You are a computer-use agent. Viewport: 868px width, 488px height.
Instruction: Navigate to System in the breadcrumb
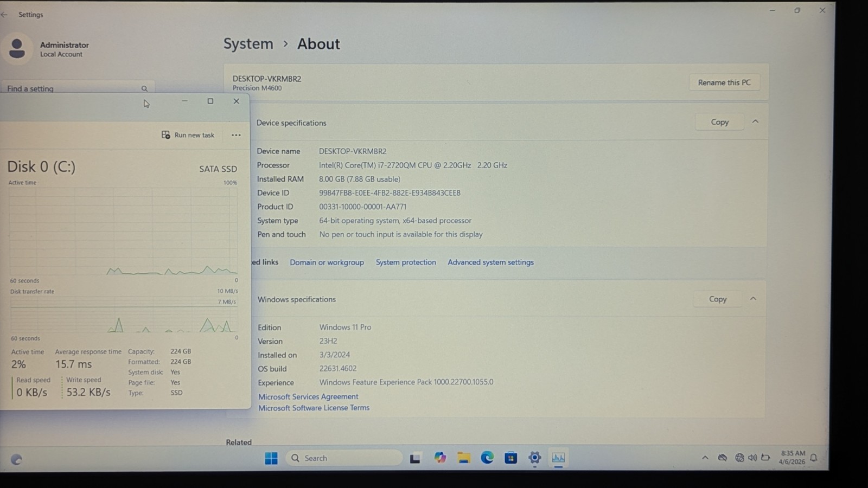coord(248,44)
